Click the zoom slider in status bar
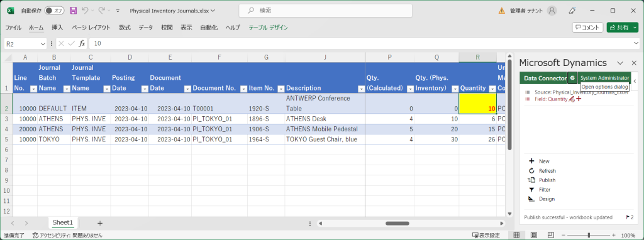 588,235
